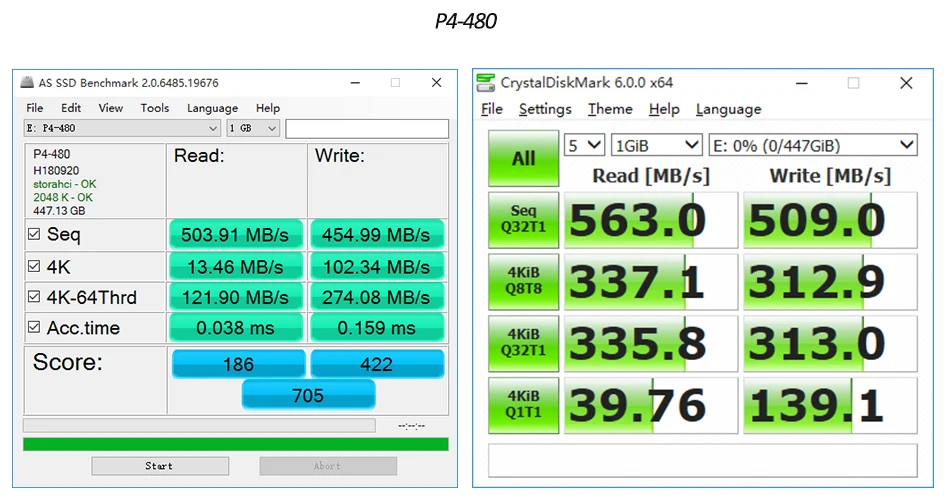
Task: Click the 4K-64Thrd write result 274.08 MB/s
Action: (x=377, y=297)
